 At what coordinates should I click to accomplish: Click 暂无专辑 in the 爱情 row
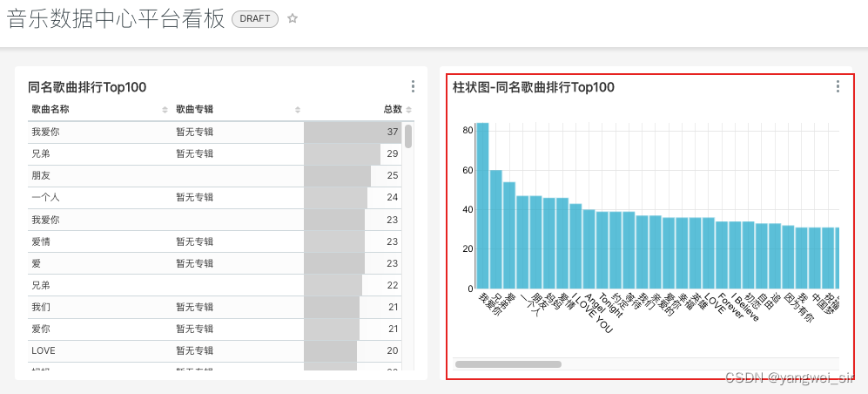point(195,241)
